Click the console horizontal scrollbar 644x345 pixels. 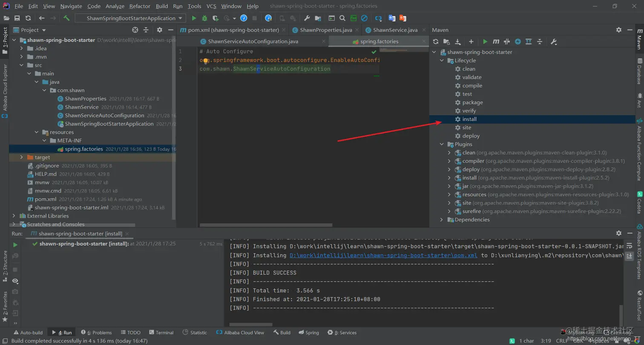coord(251,325)
